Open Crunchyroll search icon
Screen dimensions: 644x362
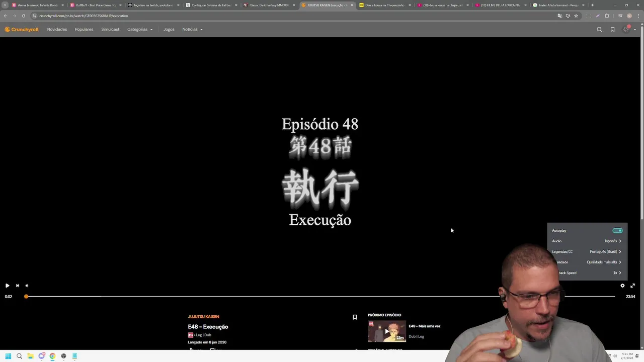[599, 30]
